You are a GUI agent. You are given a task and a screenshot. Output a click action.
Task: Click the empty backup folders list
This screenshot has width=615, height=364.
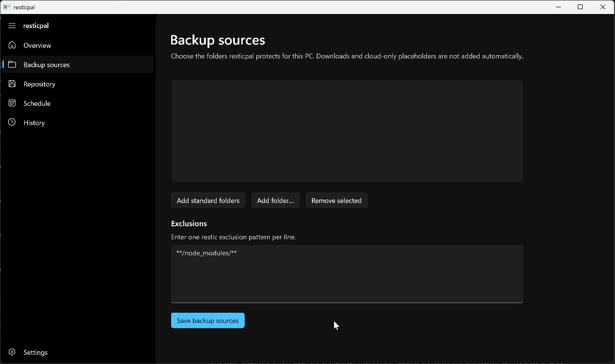(347, 131)
